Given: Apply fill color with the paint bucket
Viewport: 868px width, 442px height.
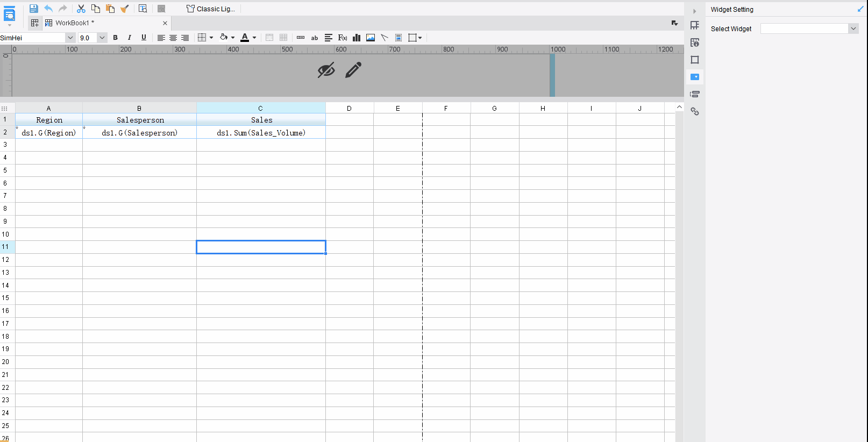Looking at the screenshot, I should 224,38.
